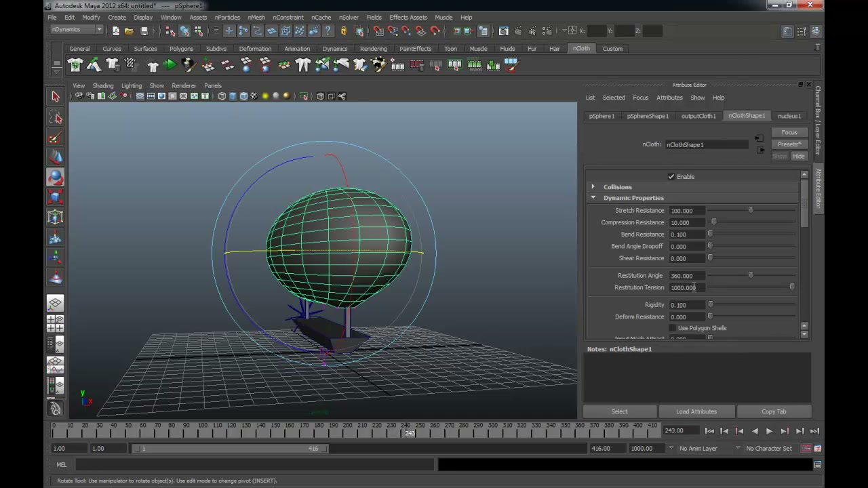The width and height of the screenshot is (868, 488).
Task: Open the Render View clapperboard icon
Action: tap(504, 30)
